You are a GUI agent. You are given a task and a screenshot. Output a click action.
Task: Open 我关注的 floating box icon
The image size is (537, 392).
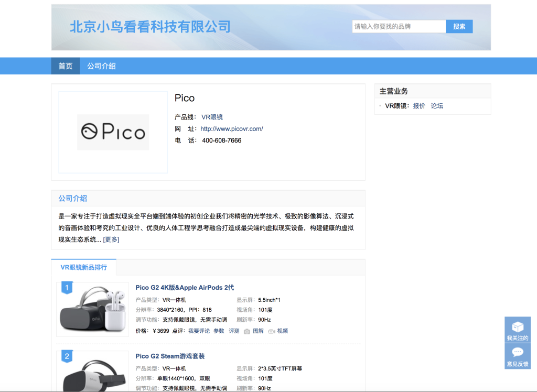coord(518,327)
